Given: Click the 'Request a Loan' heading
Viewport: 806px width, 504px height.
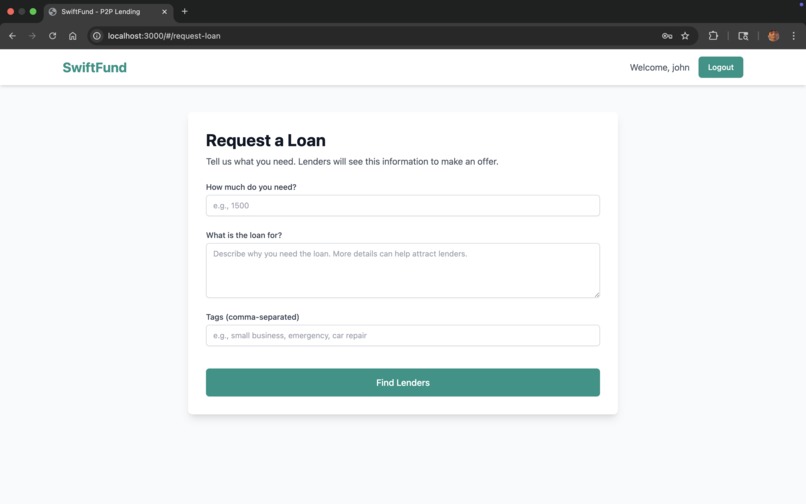Looking at the screenshot, I should coord(266,140).
